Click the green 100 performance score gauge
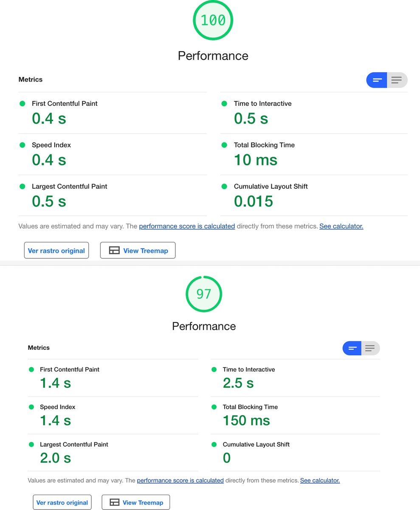The height and width of the screenshot is (510, 420). (x=213, y=20)
